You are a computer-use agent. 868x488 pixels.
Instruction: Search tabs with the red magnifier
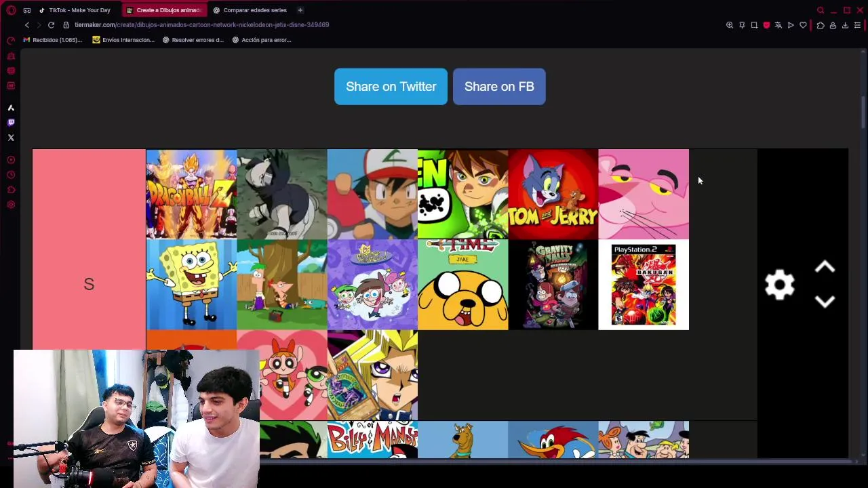[x=821, y=10]
